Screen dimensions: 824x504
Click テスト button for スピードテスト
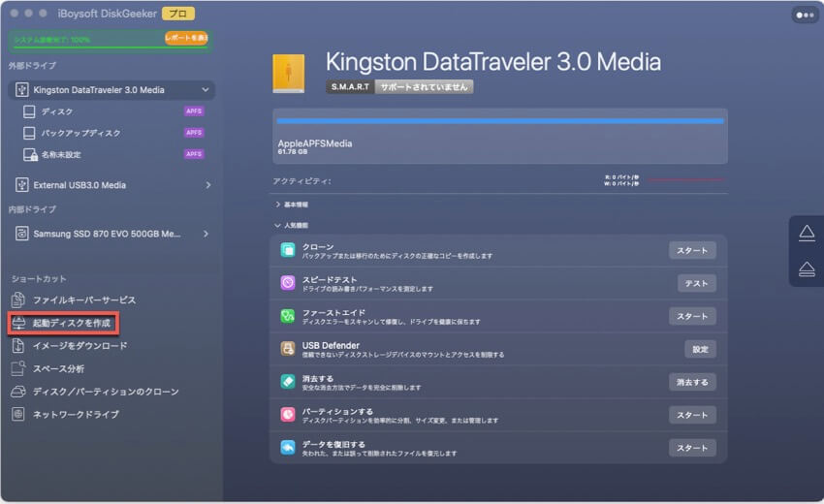tap(696, 283)
